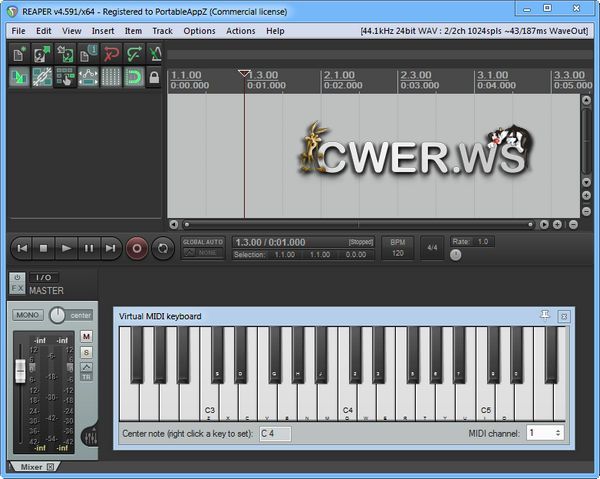Toggle MONO on master track
The image size is (600, 479).
(28, 315)
